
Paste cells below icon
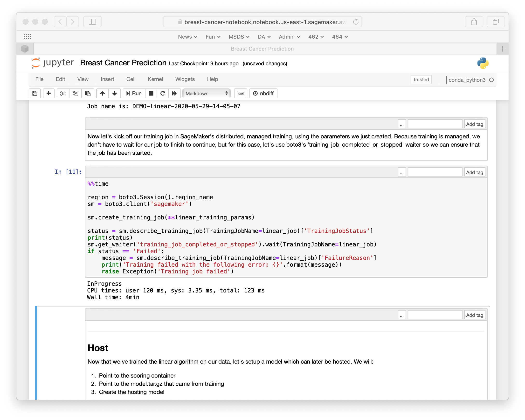[x=88, y=94]
